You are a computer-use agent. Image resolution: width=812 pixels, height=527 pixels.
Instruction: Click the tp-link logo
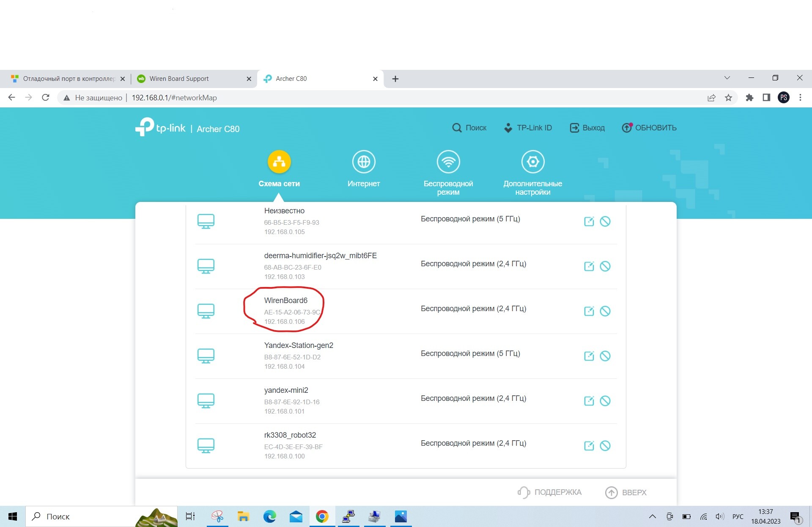point(160,127)
